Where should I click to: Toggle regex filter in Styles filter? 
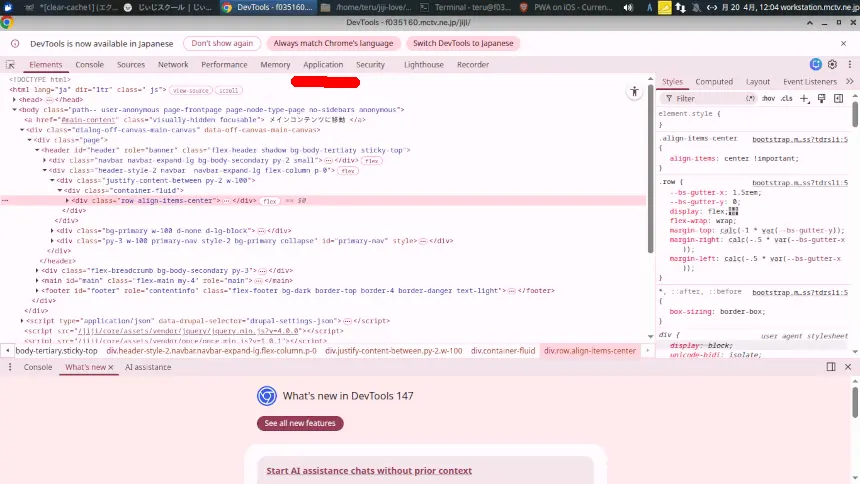750,98
